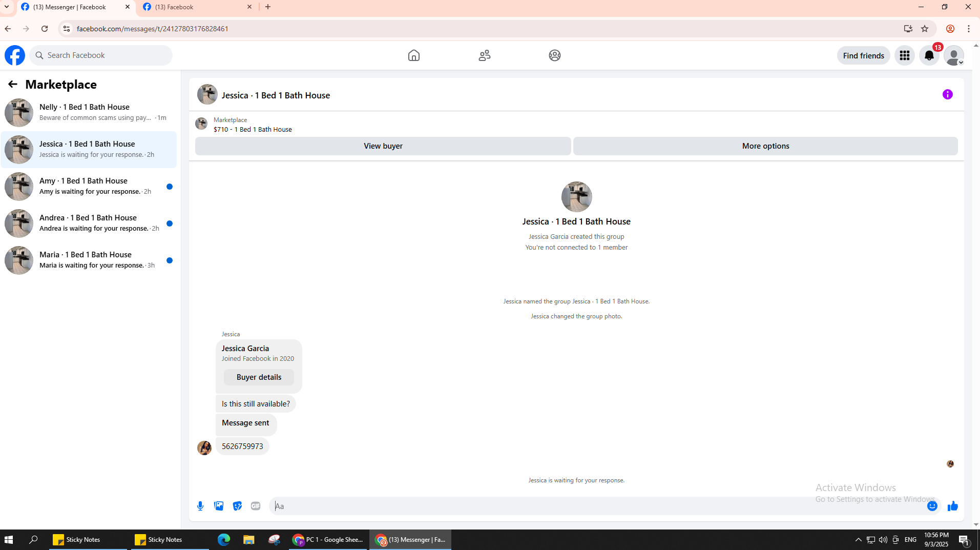Viewport: 980px width, 550px height.
Task: Click the large group photo in chat
Action: (576, 197)
